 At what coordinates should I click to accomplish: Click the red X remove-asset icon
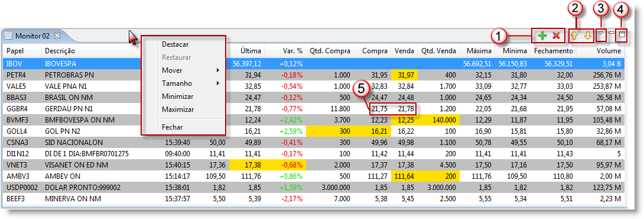click(x=556, y=36)
